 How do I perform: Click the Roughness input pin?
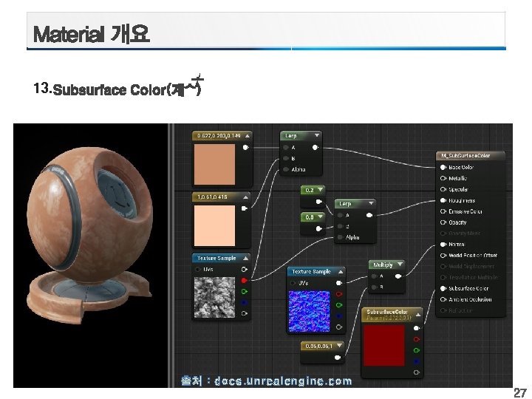click(443, 200)
